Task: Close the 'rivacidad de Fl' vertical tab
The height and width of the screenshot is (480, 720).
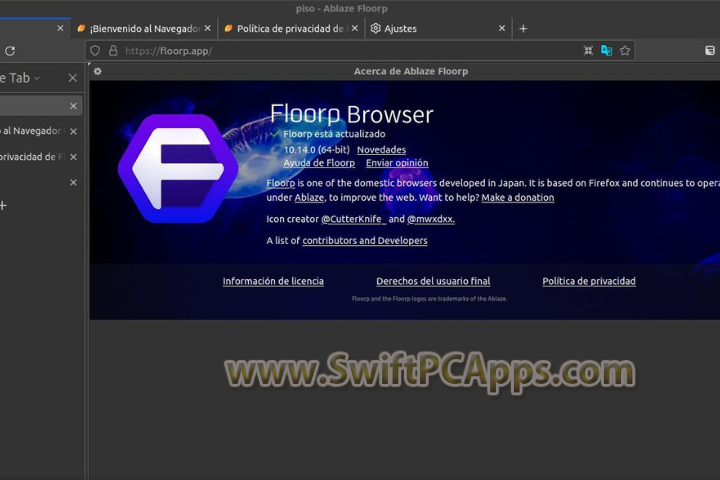Action: [x=73, y=157]
